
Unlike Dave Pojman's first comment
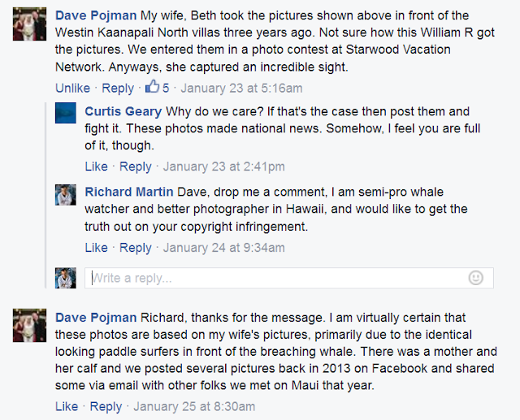tap(72, 88)
